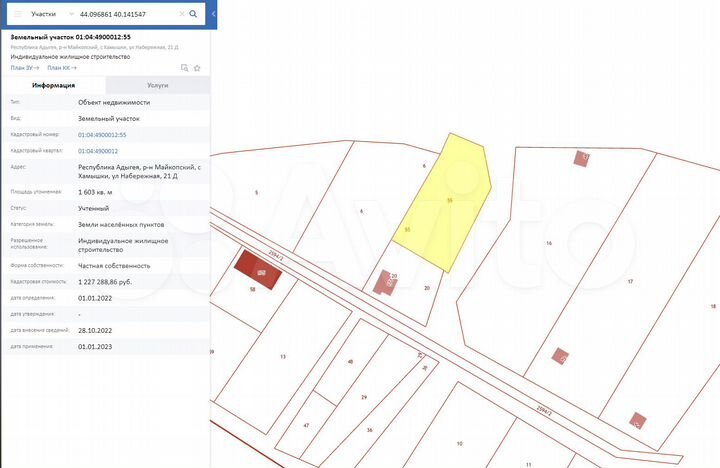Open the План ЗУ link
Viewport: 720px width, 468px height.
click(x=25, y=68)
